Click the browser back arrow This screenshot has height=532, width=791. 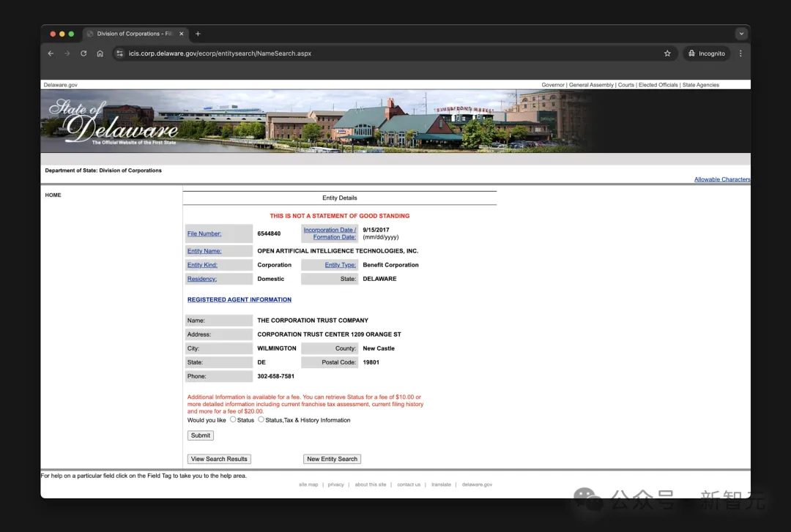51,53
